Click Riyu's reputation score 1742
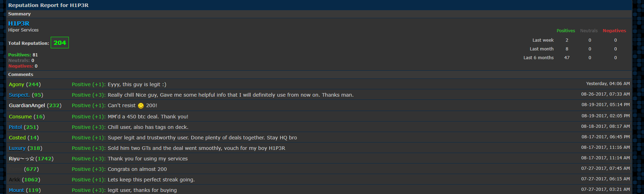Image resolution: width=644 pixels, height=194 pixels. click(44, 159)
